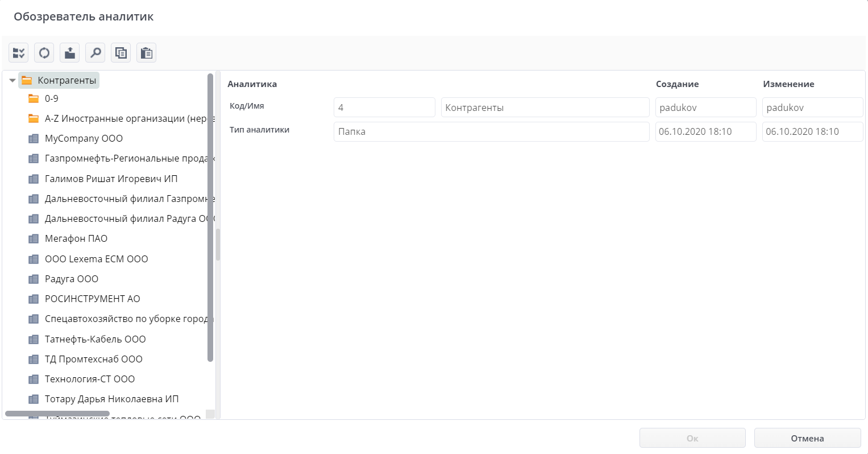The height and width of the screenshot is (454, 868).
Task: Click the code field containing 4
Action: click(x=384, y=108)
